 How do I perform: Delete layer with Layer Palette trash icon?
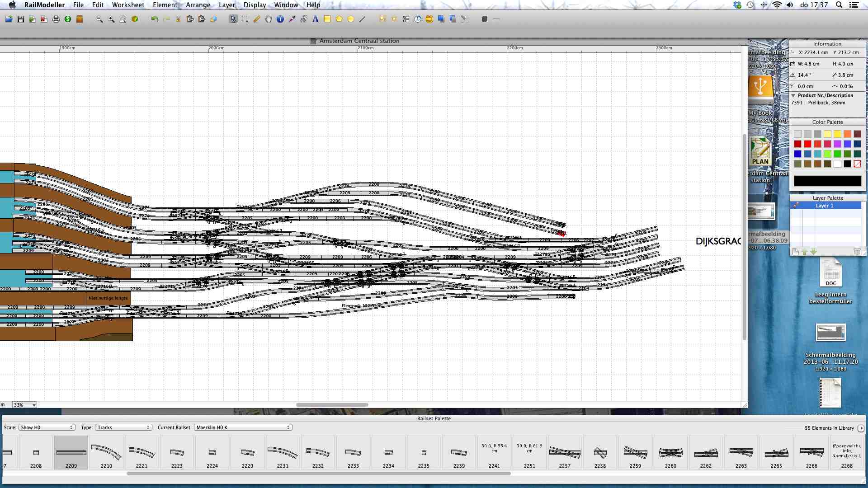856,252
